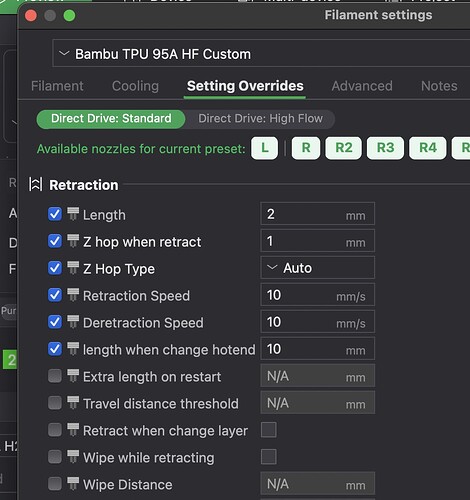Switch to the Cooling tab

[x=135, y=86]
